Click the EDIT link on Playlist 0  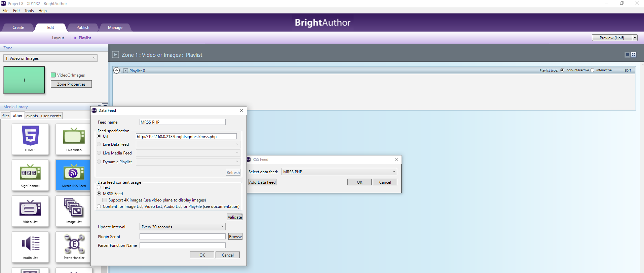point(628,71)
